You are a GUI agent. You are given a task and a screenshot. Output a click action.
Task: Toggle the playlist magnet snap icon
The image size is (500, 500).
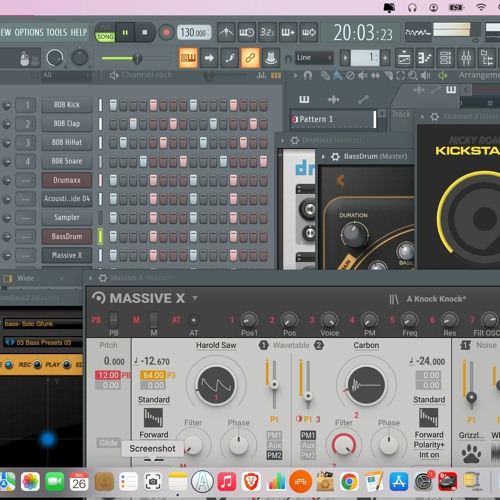click(x=308, y=76)
